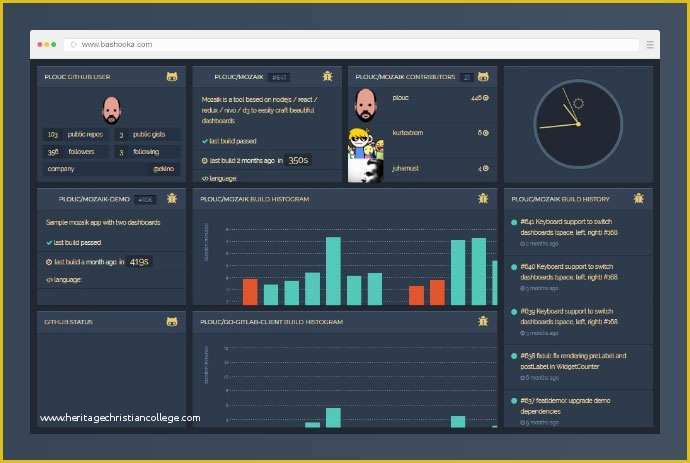This screenshot has height=463, width=690.
Task: Click the build #638 WidgetCounter fix entry
Action: point(577,366)
